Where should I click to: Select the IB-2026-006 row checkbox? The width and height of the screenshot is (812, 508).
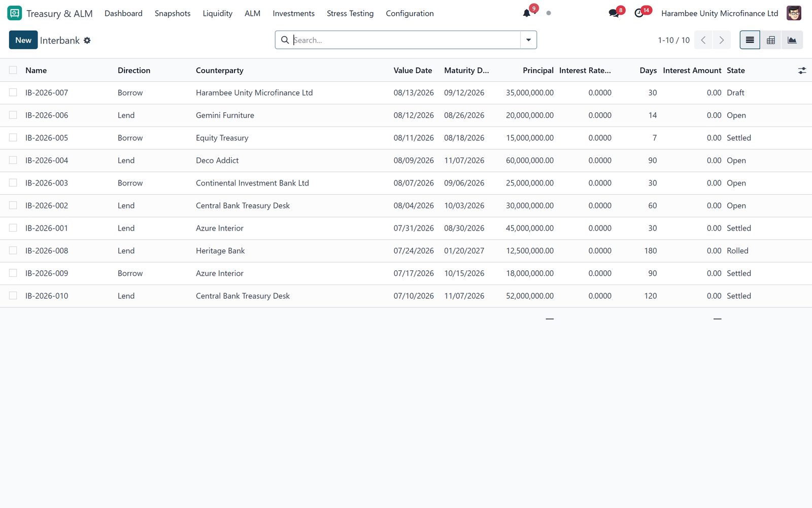tap(13, 115)
